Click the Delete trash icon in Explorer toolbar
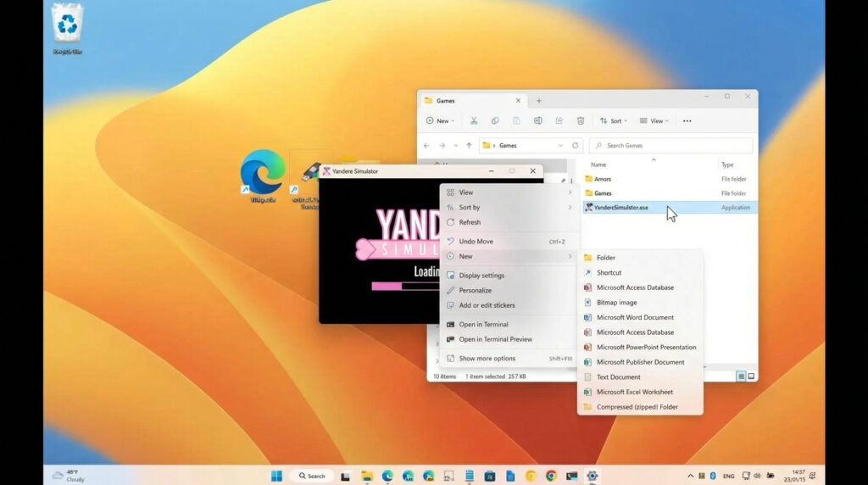868x485 pixels. point(581,121)
